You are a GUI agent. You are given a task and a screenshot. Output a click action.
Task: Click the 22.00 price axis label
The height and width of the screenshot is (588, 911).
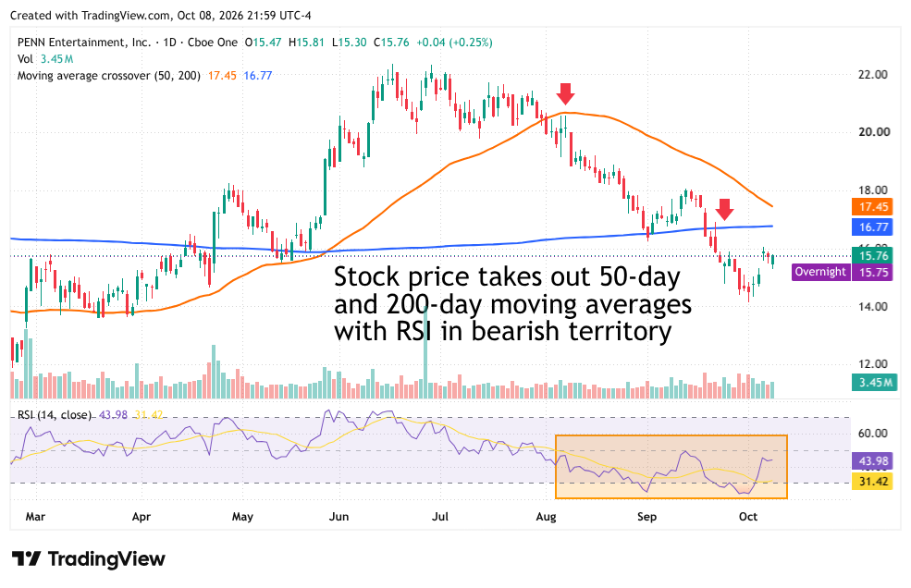(x=873, y=74)
